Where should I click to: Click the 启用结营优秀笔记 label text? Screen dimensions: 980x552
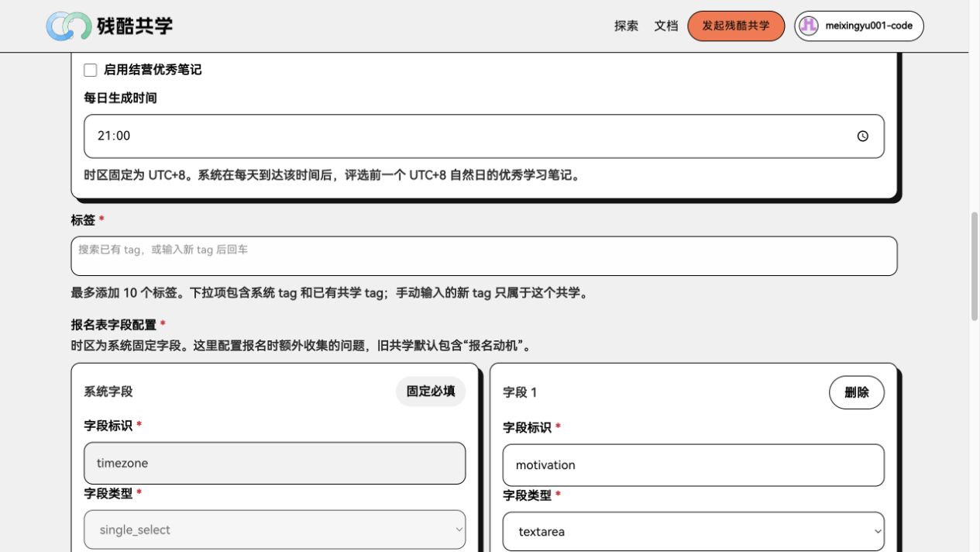(153, 70)
